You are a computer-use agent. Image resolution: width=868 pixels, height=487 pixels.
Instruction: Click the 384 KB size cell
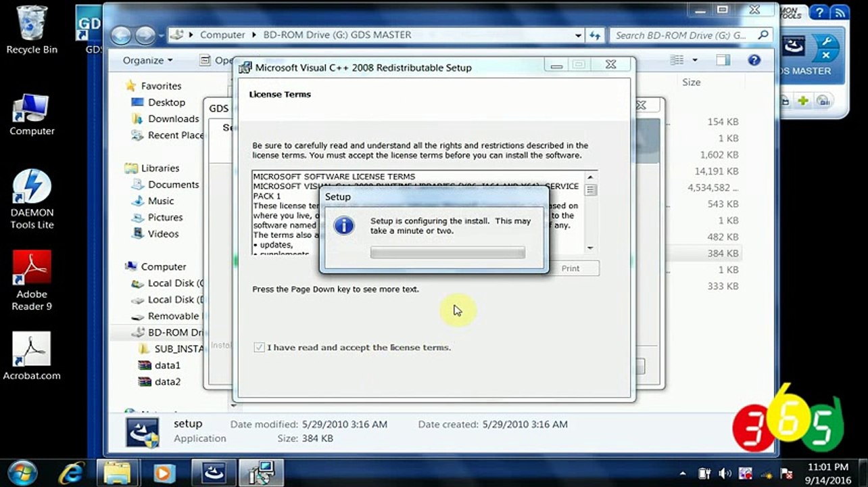tap(722, 254)
